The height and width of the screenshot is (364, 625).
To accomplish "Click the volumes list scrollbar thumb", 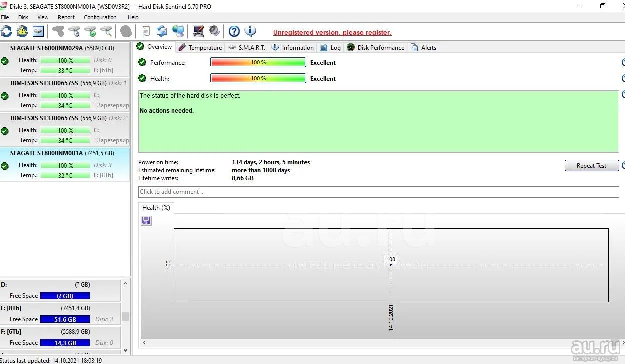I will (125, 316).
